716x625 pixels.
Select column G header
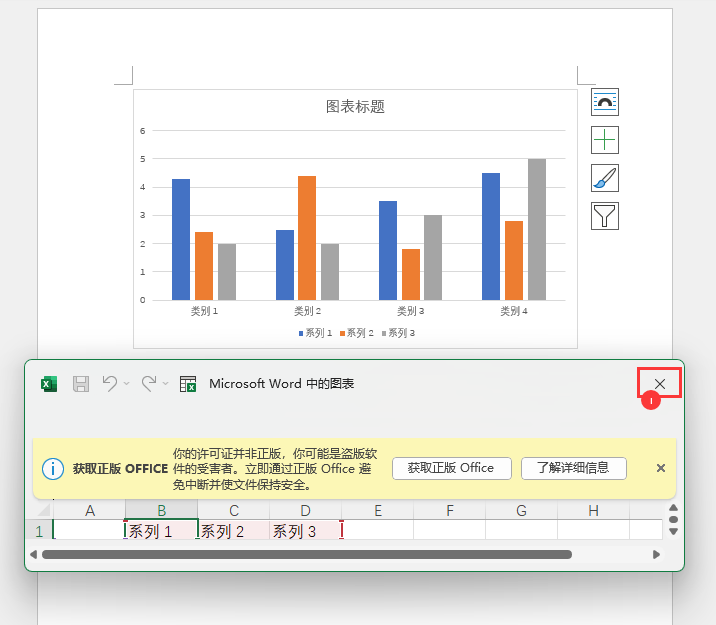521,510
